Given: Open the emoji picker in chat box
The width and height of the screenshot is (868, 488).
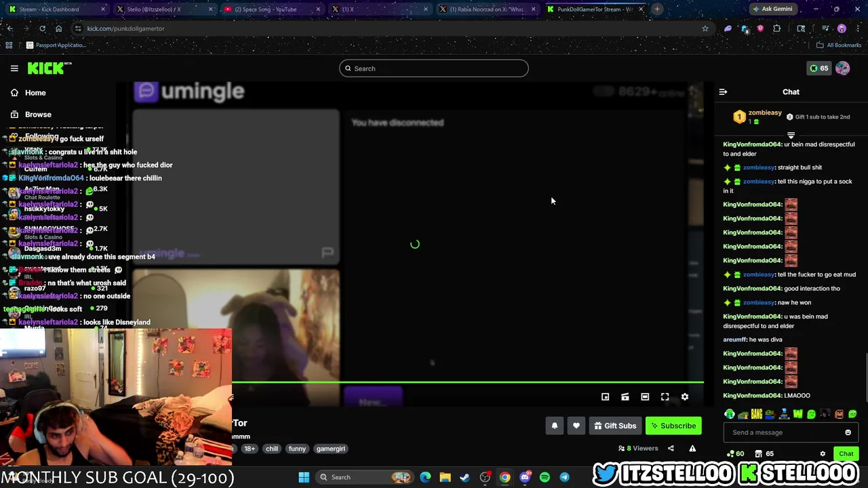Looking at the screenshot, I should [x=848, y=432].
